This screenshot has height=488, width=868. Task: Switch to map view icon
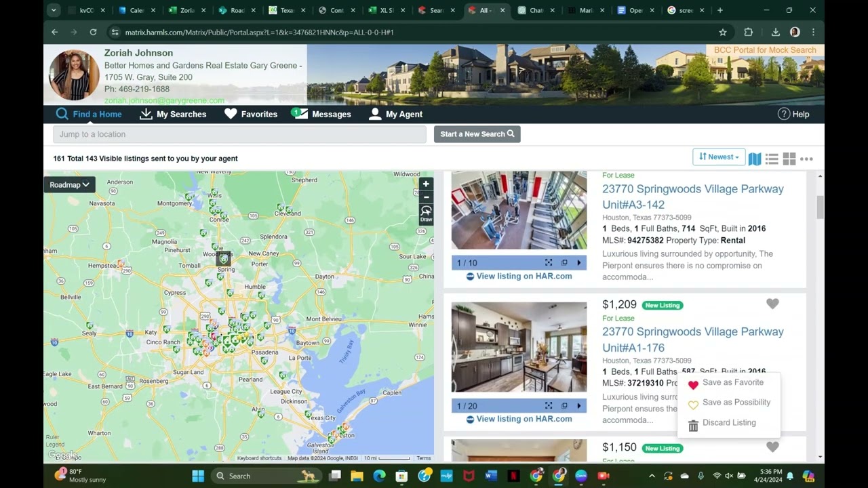(x=755, y=159)
